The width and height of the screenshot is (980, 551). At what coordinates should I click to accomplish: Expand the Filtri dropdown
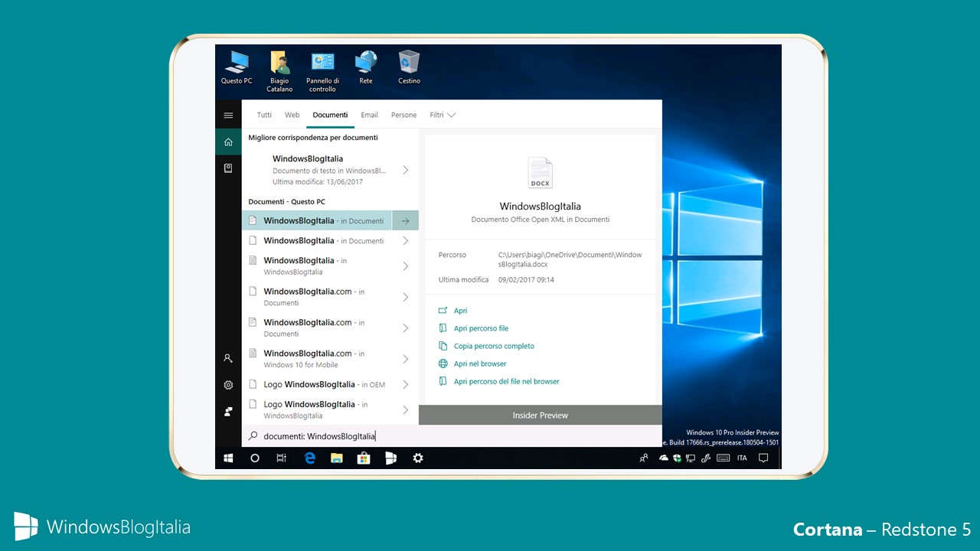443,115
